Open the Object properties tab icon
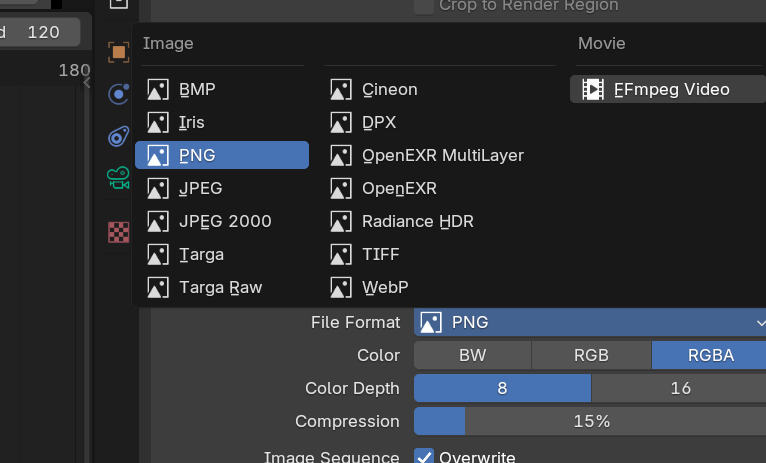The width and height of the screenshot is (766, 463). point(119,51)
